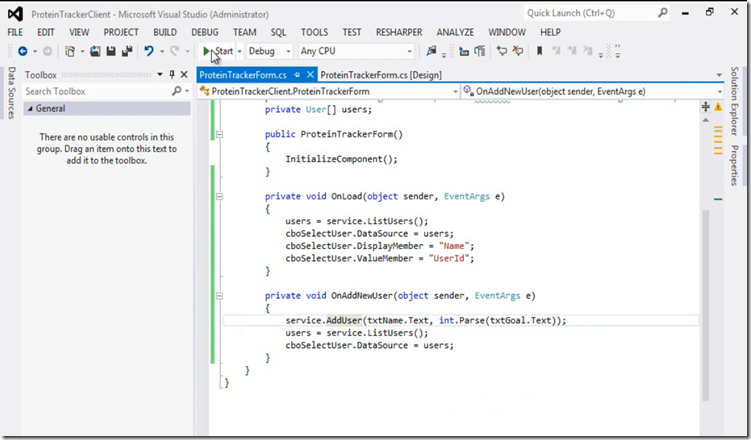Open the FILE menu
The image size is (751, 440).
click(x=15, y=32)
